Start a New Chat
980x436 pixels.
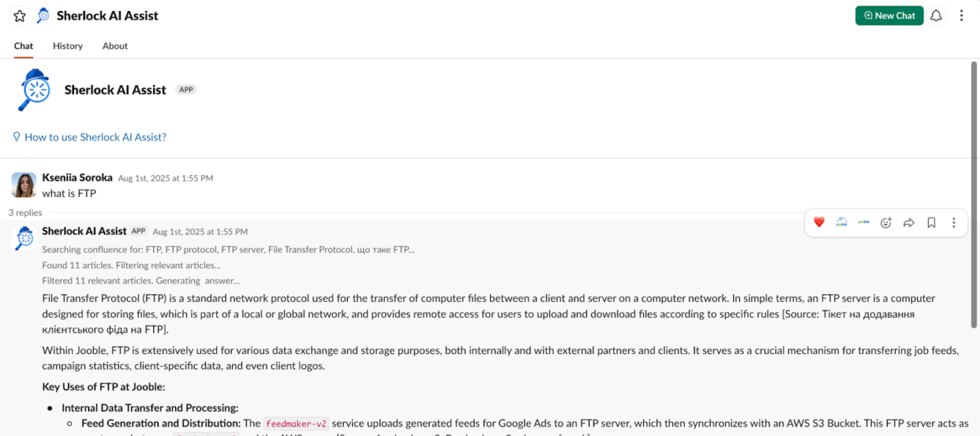(x=889, y=15)
